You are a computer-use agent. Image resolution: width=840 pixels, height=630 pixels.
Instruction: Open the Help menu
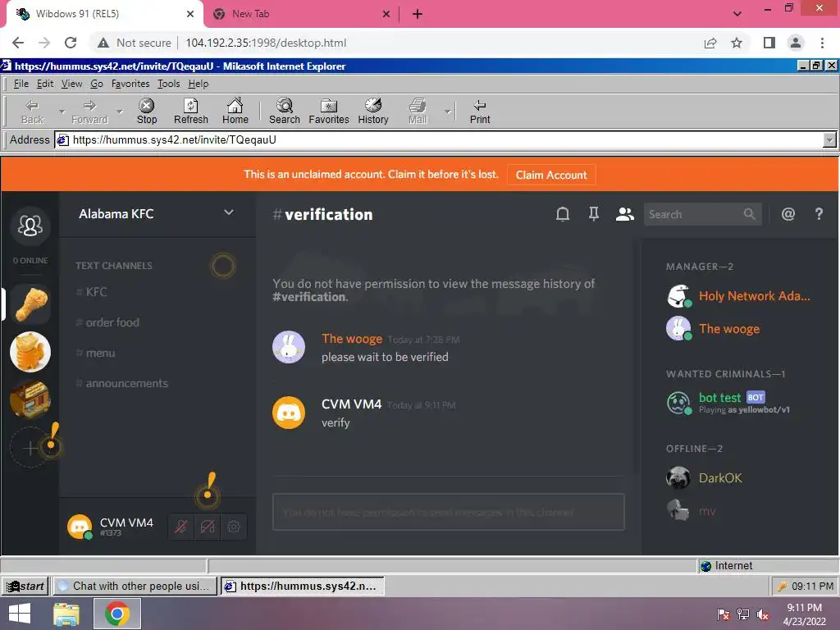(199, 84)
